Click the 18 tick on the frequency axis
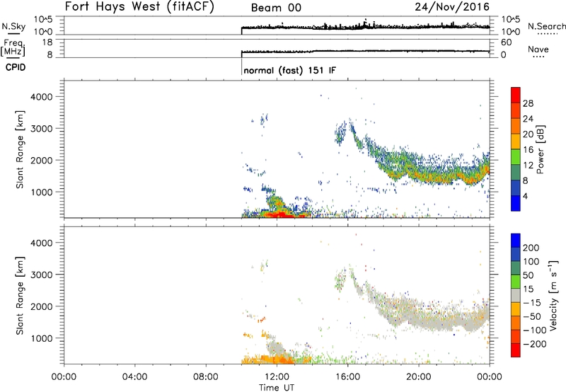Screen dimensions: 566x392 click(x=47, y=42)
